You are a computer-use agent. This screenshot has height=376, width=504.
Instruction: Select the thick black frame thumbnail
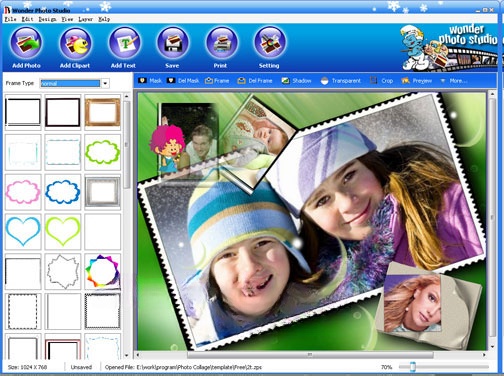(63, 112)
